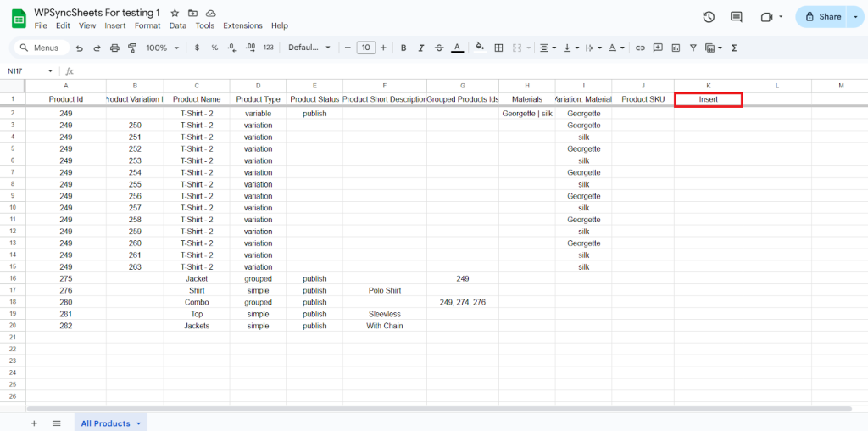Open the fill color paint bucket

pos(481,48)
